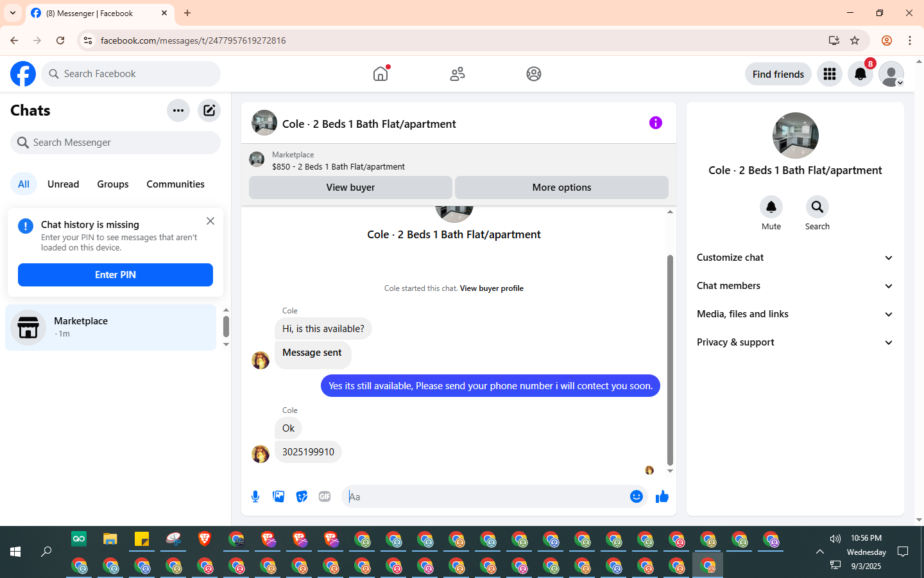The height and width of the screenshot is (578, 924).
Task: Open the notifications bell
Action: (860, 74)
